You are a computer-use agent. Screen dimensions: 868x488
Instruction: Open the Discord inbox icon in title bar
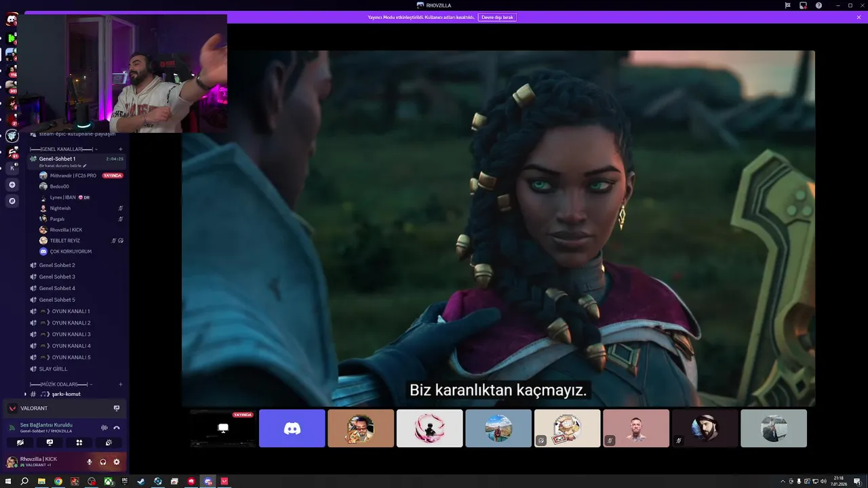[803, 5]
